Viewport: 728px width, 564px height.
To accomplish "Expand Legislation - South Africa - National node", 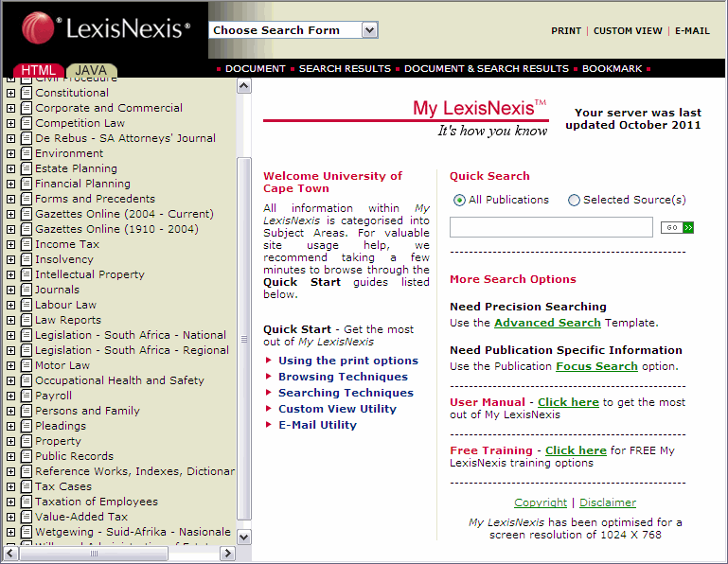I will [x=10, y=335].
